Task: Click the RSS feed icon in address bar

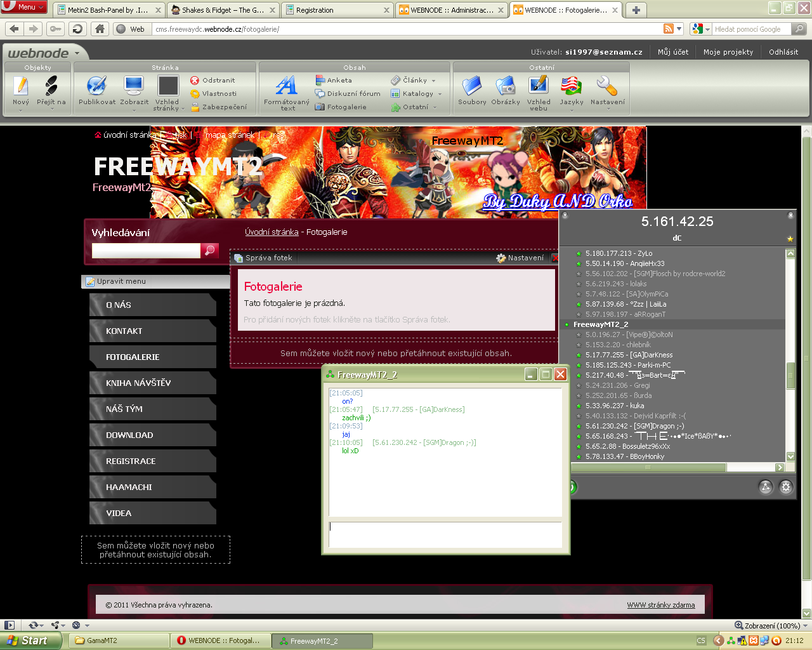Action: point(669,29)
